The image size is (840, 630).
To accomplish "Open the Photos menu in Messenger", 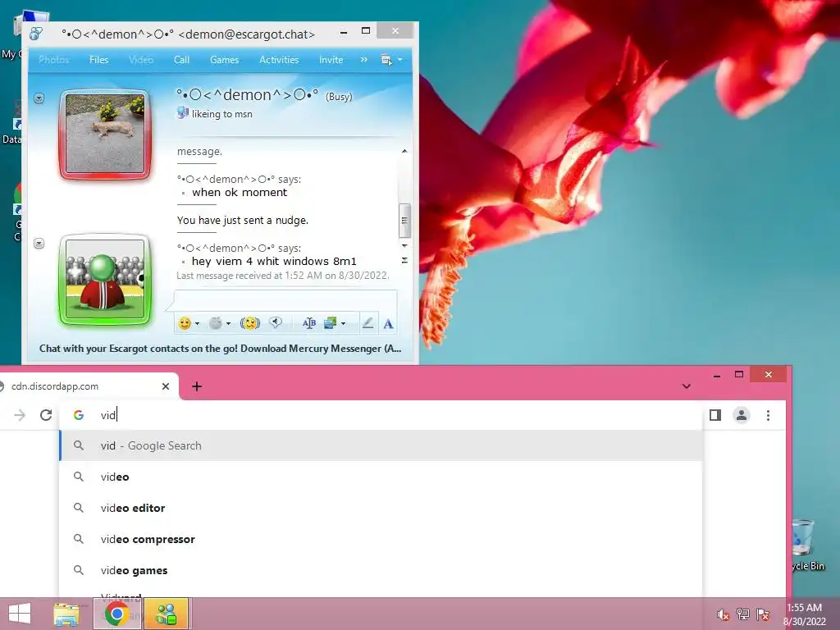I will coord(53,59).
